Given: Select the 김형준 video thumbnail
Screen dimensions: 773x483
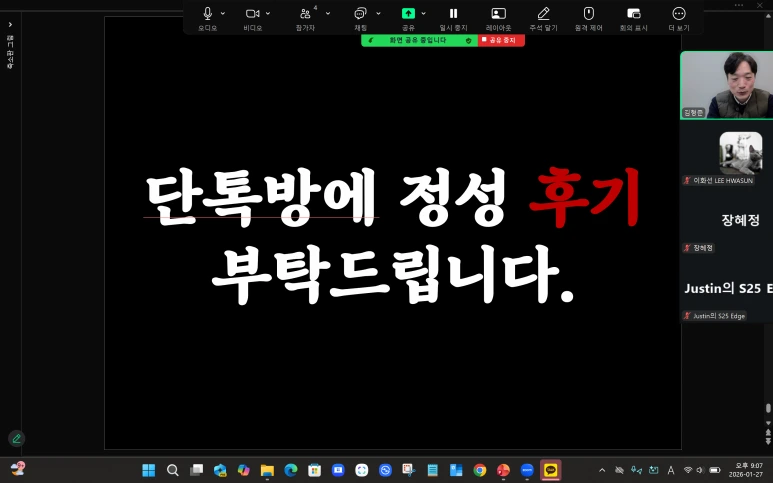Looking at the screenshot, I should click(727, 85).
